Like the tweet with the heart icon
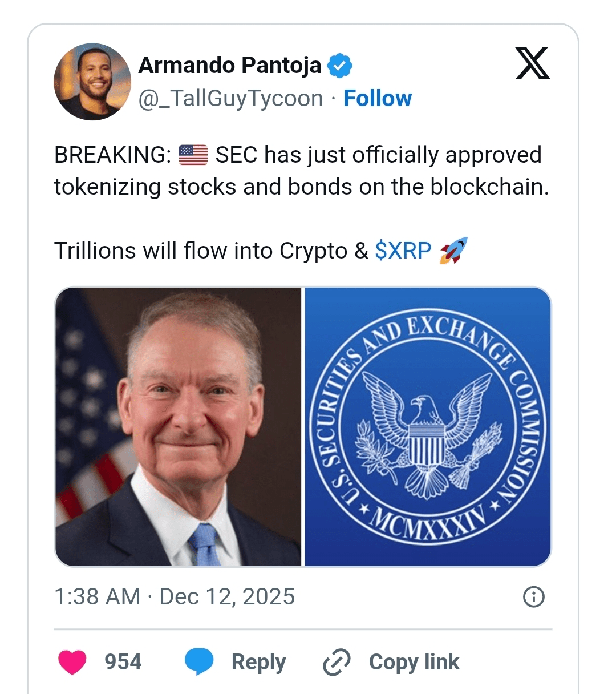Image resolution: width=616 pixels, height=694 pixels. click(72, 662)
